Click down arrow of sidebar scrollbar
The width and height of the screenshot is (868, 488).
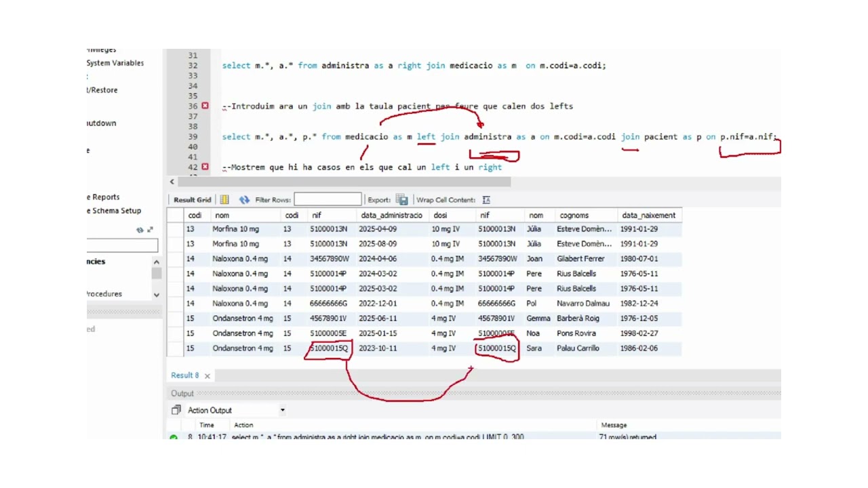tap(157, 294)
